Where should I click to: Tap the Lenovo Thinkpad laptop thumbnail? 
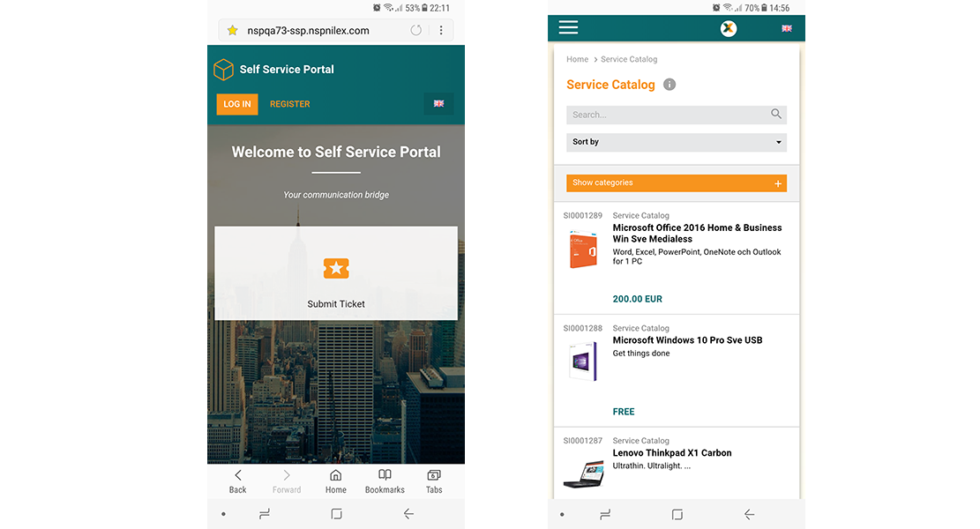584,474
